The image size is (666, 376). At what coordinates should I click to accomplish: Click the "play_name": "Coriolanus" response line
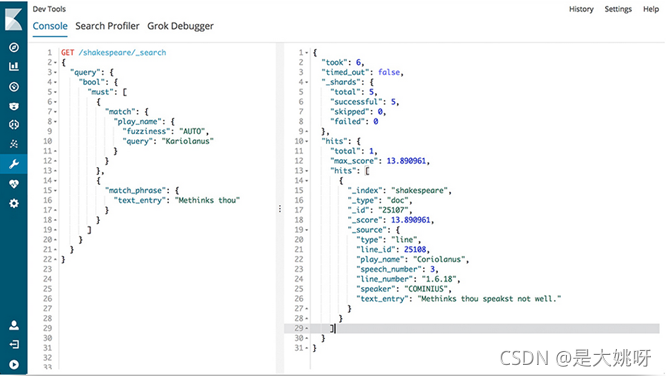(x=413, y=259)
